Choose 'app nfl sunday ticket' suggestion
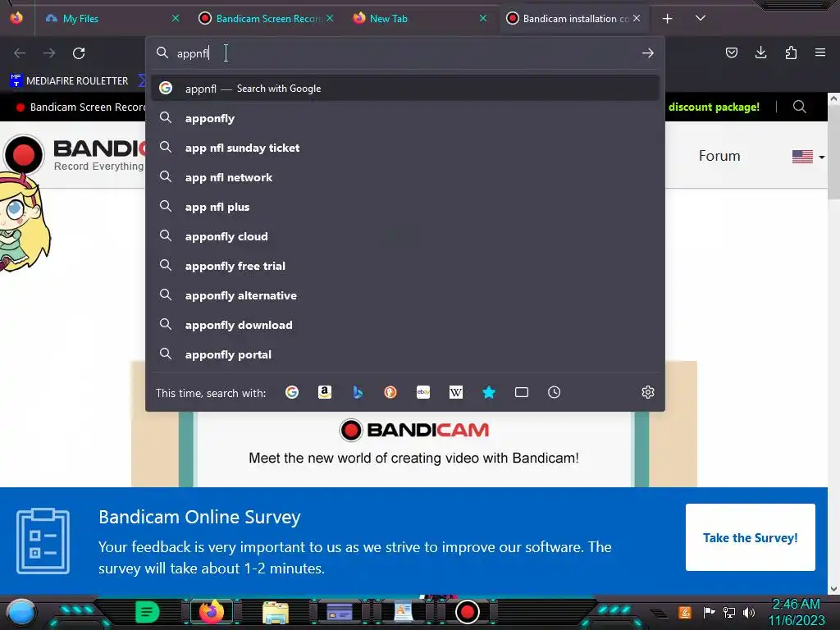Viewport: 840px width, 630px height. [405, 148]
